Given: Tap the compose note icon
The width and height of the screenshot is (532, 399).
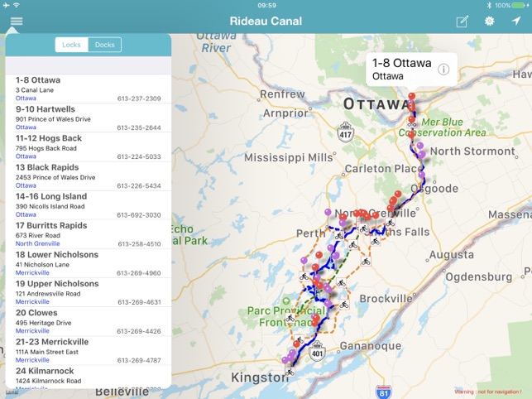Looking at the screenshot, I should coord(463,22).
